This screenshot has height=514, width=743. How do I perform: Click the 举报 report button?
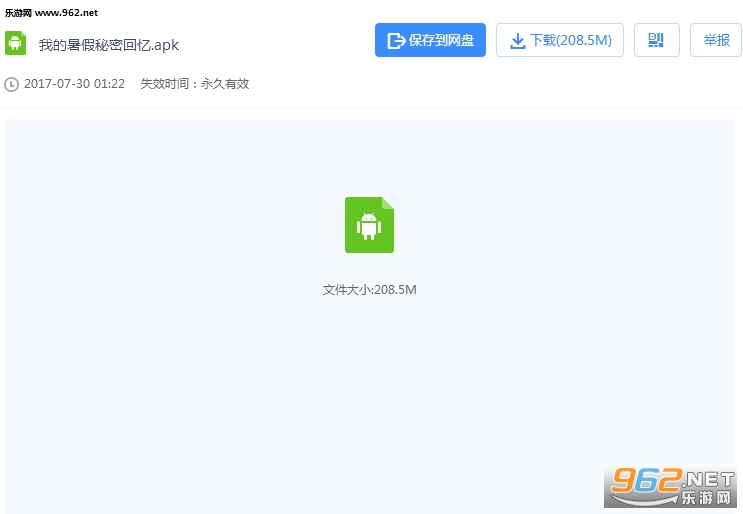[716, 40]
